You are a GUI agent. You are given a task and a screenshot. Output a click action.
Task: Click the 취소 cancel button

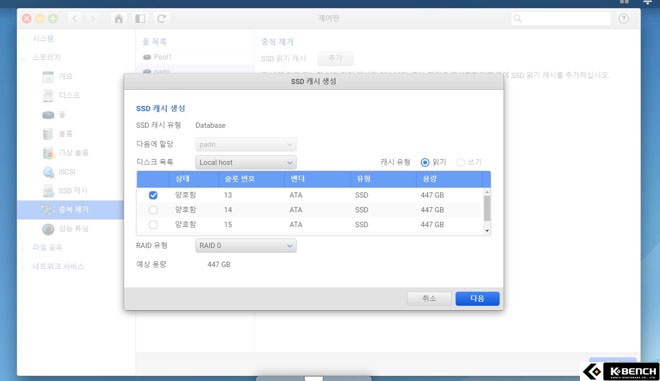[429, 298]
